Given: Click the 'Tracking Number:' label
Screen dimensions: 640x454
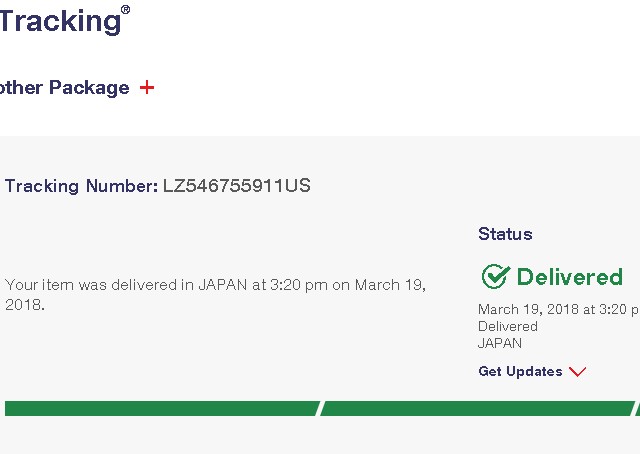Looking at the screenshot, I should pos(81,186).
